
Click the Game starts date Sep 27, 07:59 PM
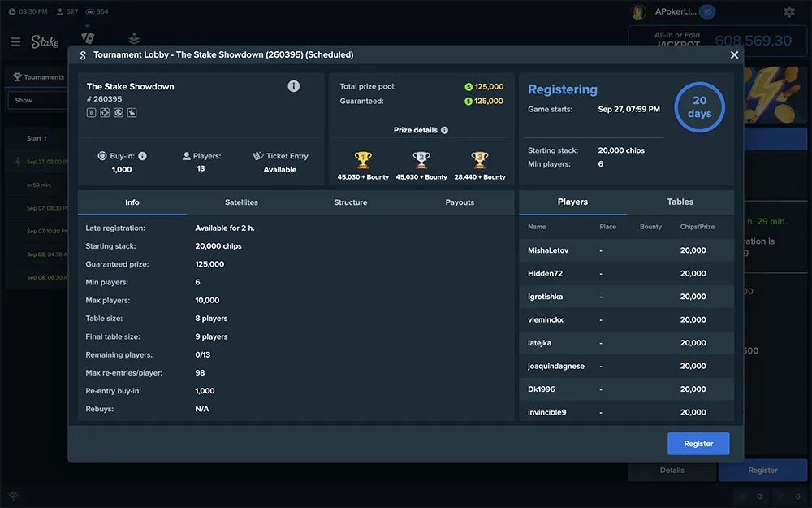pyautogui.click(x=628, y=110)
